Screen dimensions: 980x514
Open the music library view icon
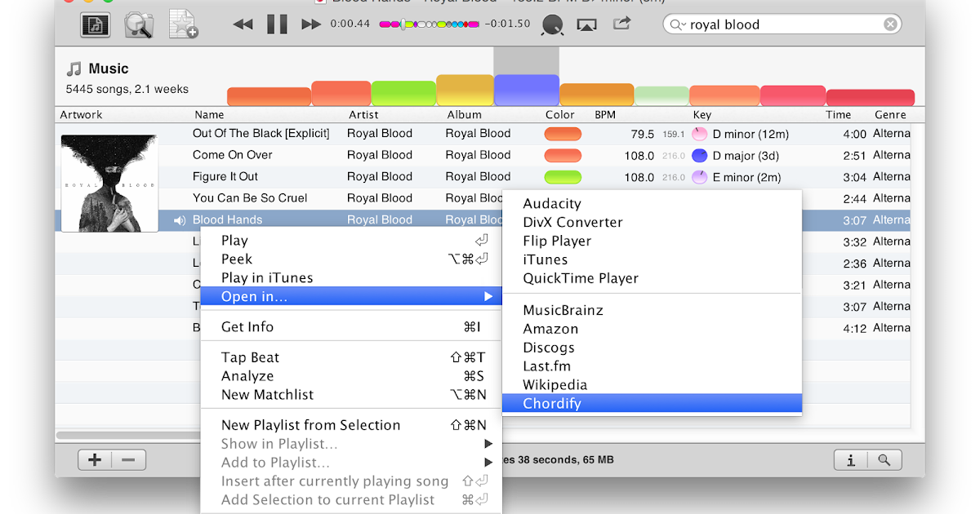point(96,25)
